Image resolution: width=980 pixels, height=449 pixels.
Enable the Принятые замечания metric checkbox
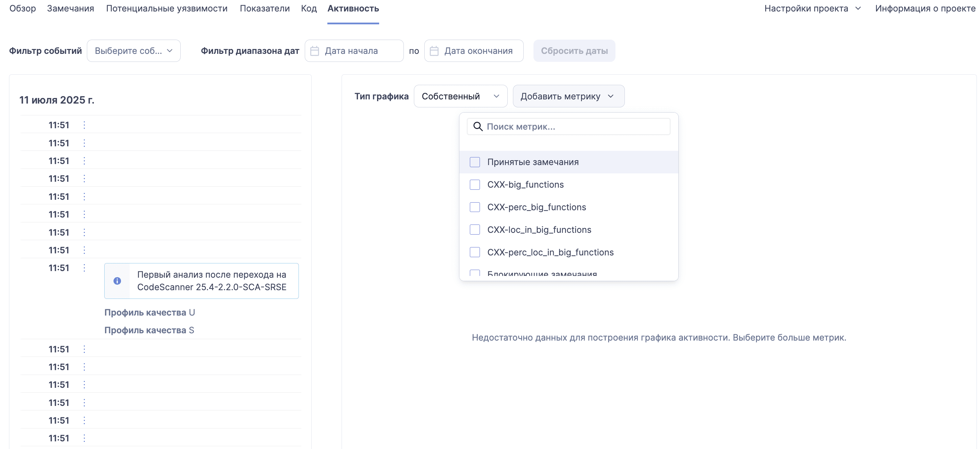[x=475, y=162]
